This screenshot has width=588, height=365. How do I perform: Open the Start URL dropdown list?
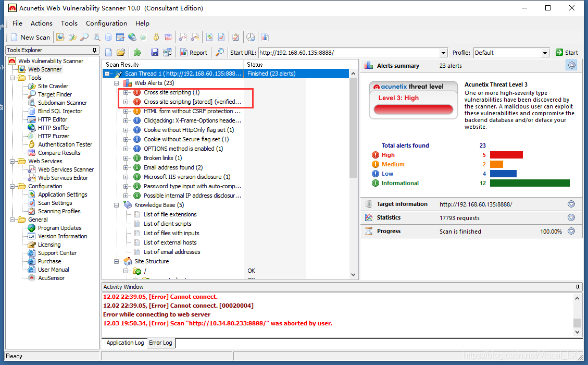point(443,53)
